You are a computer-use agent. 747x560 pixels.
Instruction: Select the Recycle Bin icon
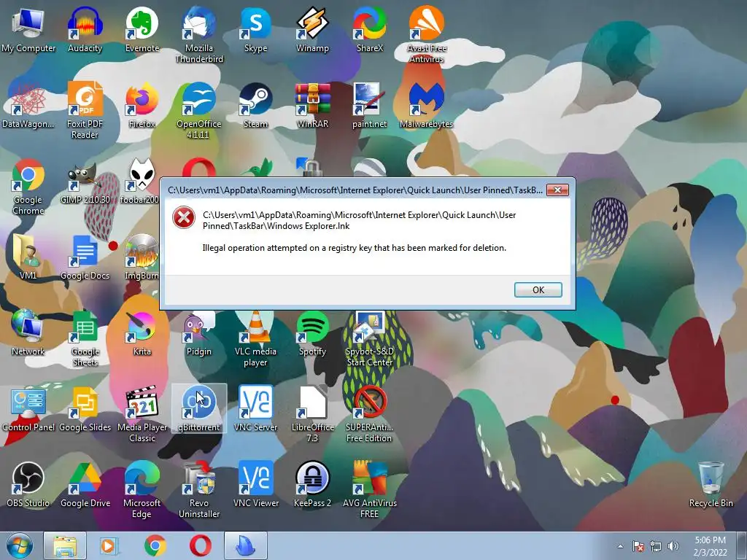point(711,484)
